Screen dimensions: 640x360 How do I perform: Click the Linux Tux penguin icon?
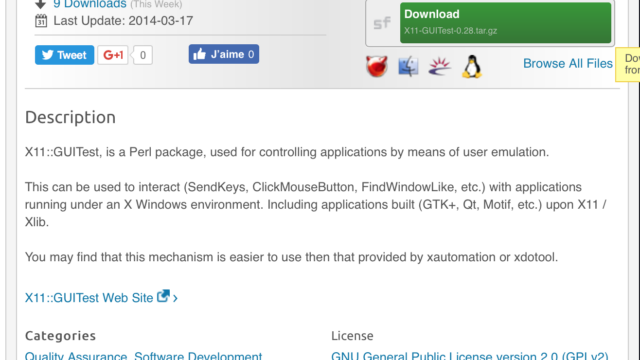[x=472, y=66]
